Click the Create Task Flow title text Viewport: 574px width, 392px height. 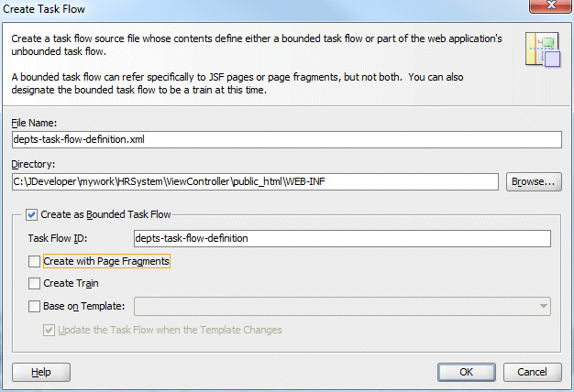[x=44, y=9]
